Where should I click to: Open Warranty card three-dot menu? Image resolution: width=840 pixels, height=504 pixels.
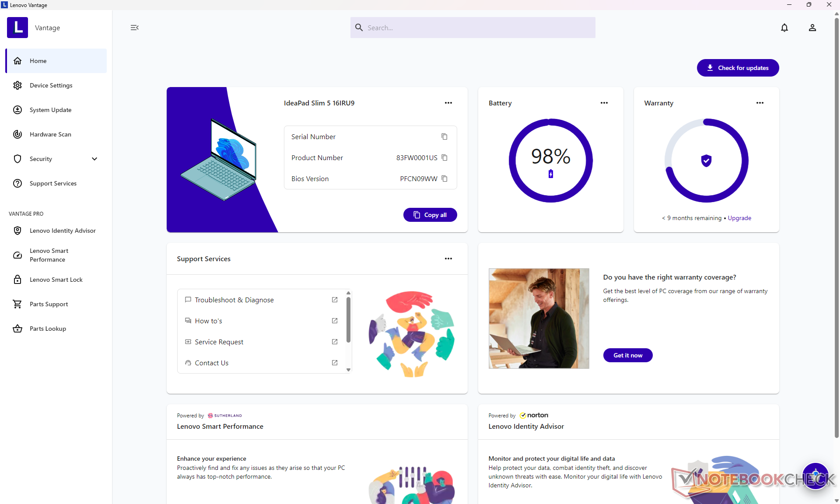click(759, 103)
